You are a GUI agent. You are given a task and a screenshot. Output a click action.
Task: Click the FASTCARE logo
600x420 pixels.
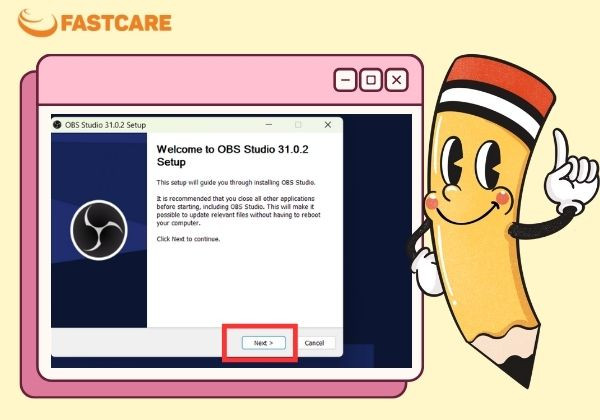[95, 23]
